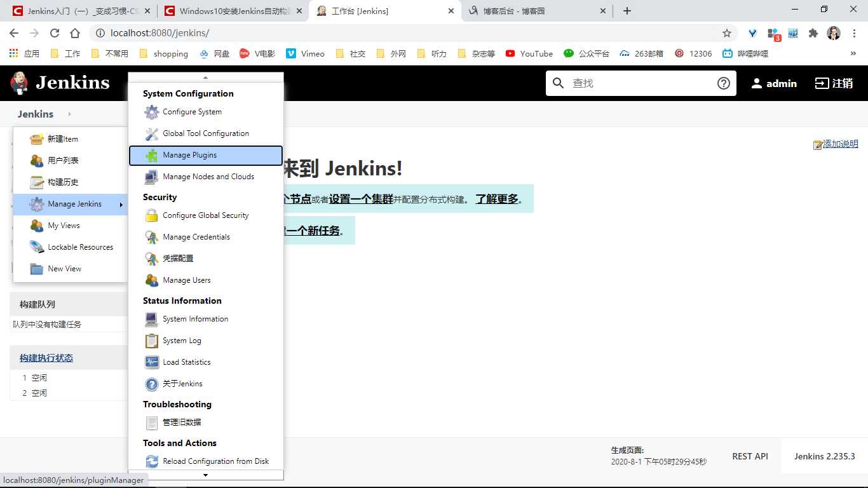Click the System Configuration heading
This screenshot has width=868, height=488.
188,93
